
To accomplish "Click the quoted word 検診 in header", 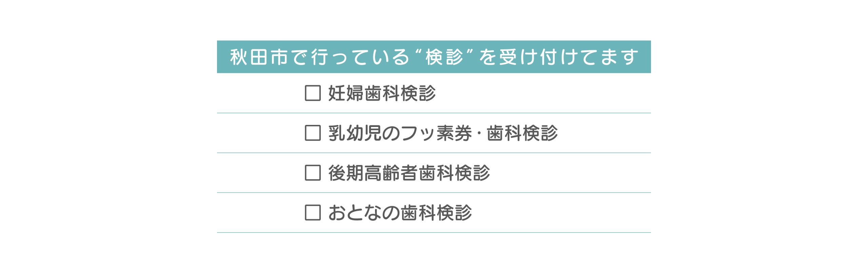I will [x=444, y=57].
